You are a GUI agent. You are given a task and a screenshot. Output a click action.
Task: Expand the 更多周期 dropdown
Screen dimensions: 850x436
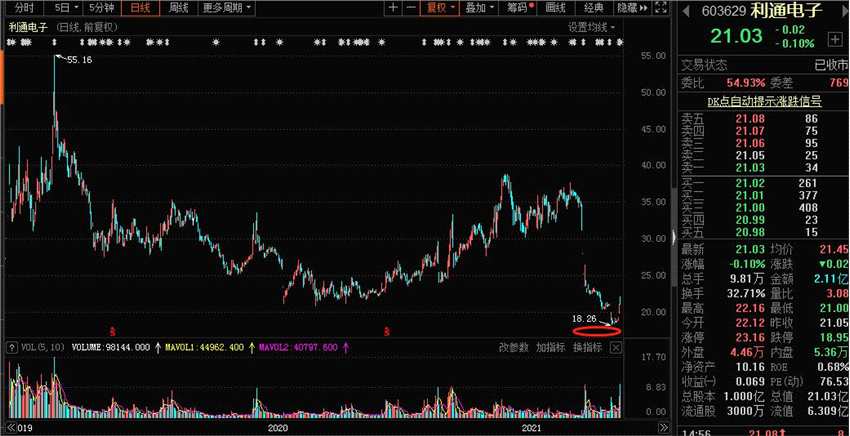(x=227, y=8)
